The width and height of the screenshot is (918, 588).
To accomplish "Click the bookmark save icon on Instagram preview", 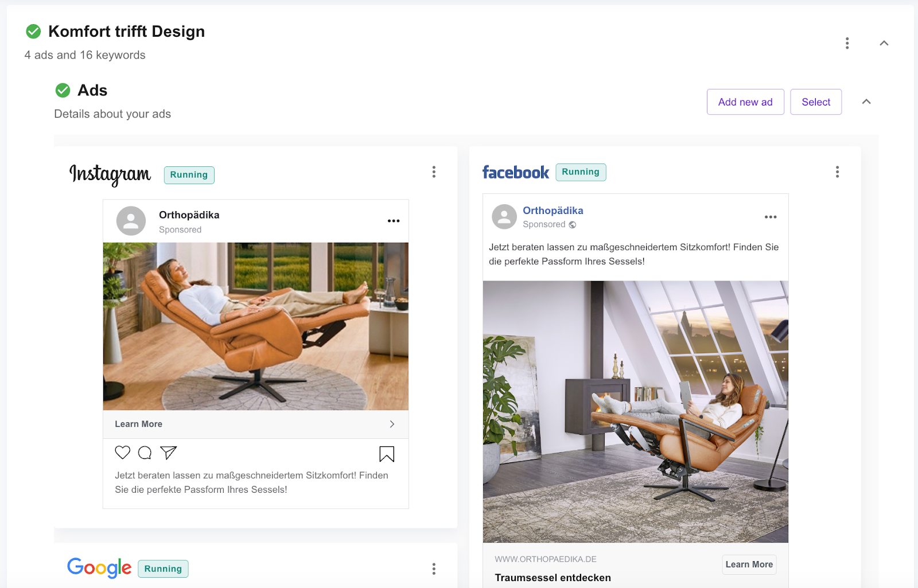I will click(387, 454).
